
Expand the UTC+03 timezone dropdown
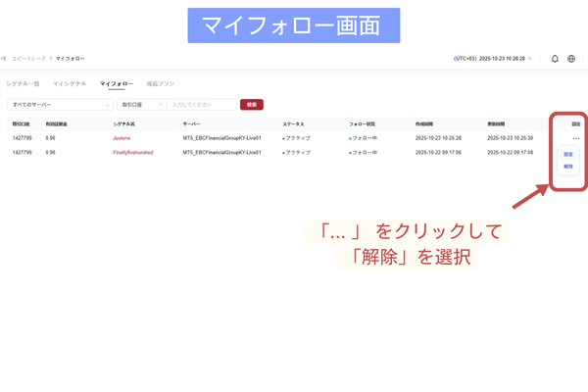click(492, 59)
